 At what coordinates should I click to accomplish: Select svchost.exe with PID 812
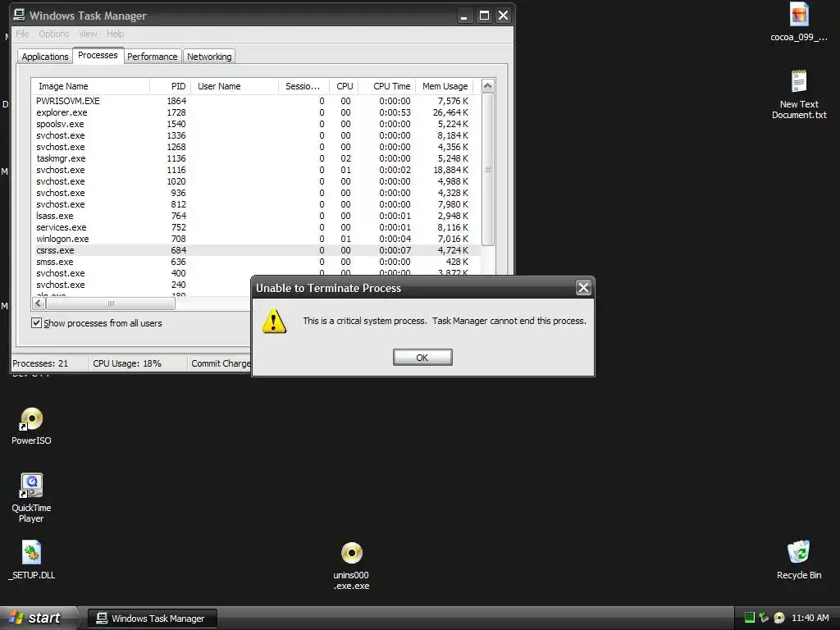click(x=256, y=204)
